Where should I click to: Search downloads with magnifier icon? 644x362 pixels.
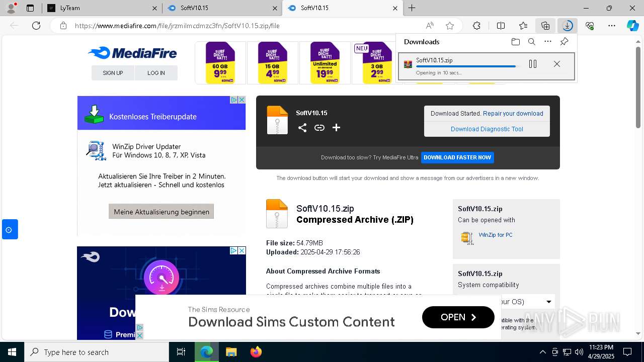coord(531,42)
